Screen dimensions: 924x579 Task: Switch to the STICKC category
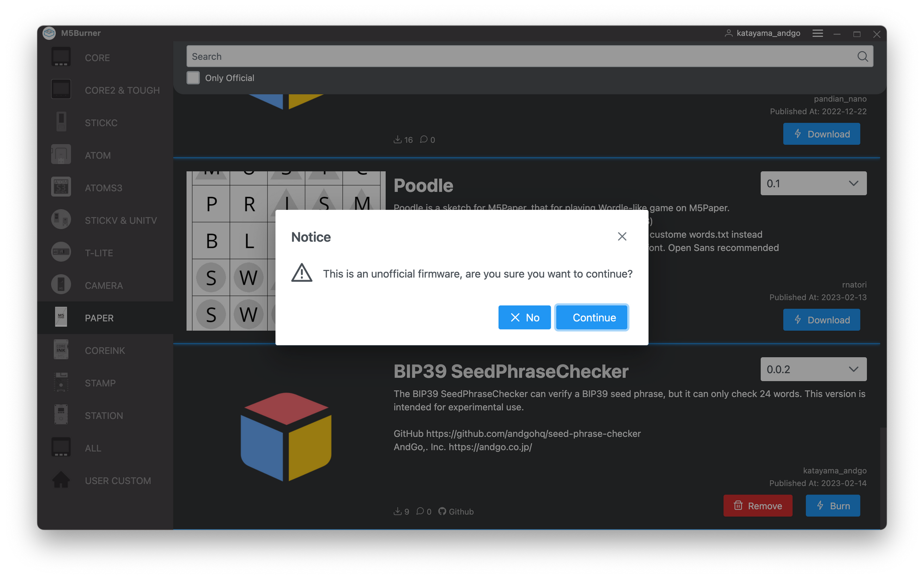(x=101, y=123)
